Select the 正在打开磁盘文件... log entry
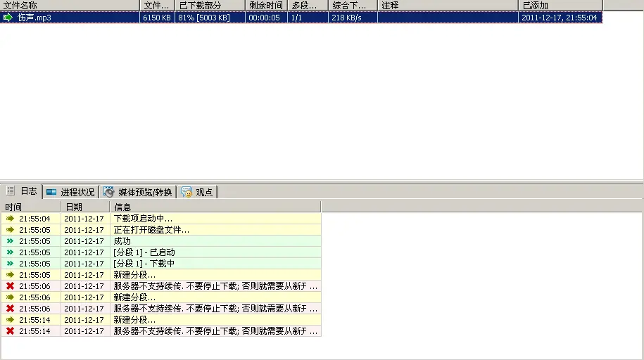This screenshot has width=644, height=360. pyautogui.click(x=161, y=230)
